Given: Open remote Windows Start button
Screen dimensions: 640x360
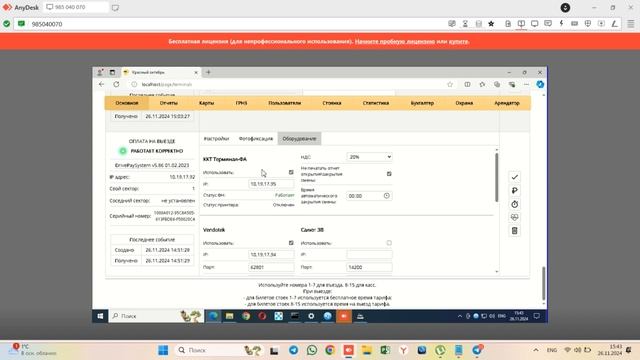Looking at the screenshot, I should point(100,316).
